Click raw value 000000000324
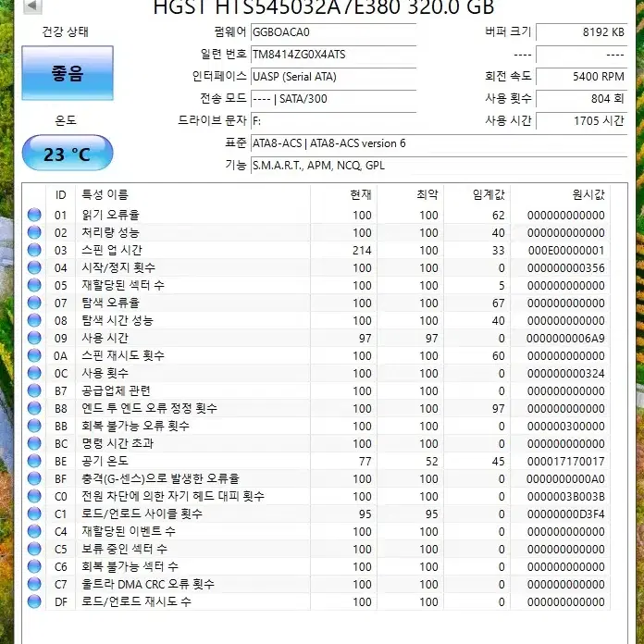644x644 pixels. tap(566, 373)
